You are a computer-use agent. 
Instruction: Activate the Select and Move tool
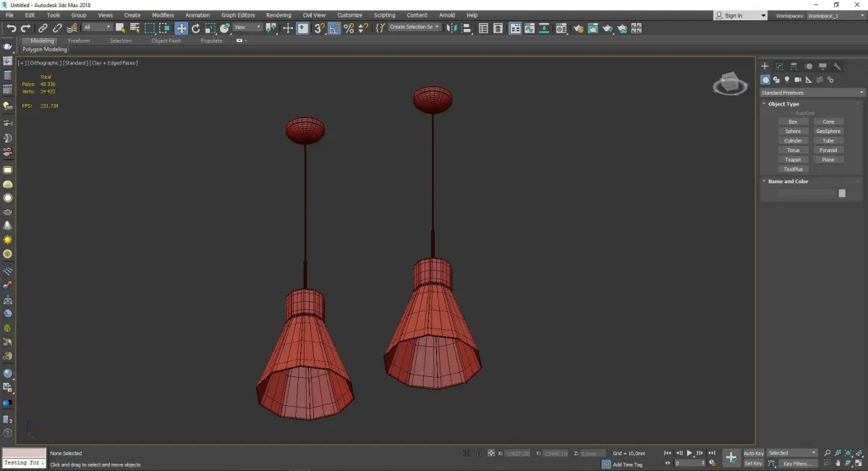pyautogui.click(x=181, y=28)
